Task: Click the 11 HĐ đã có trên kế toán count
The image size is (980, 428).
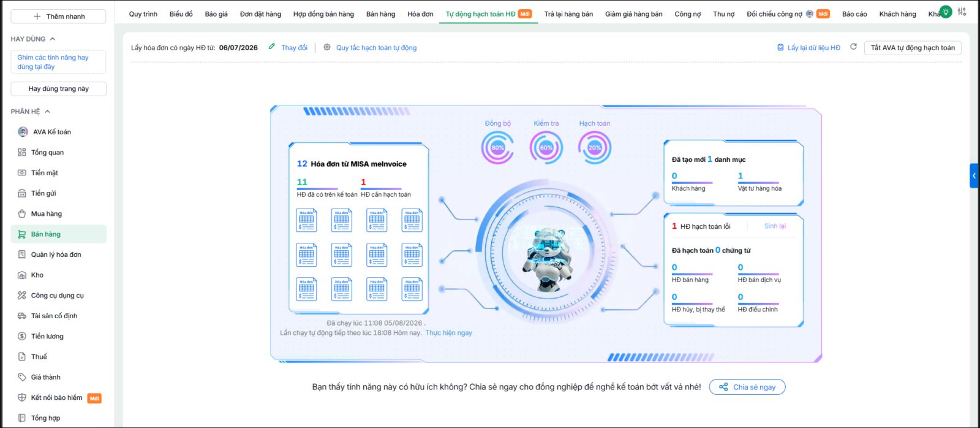Action: (x=302, y=182)
